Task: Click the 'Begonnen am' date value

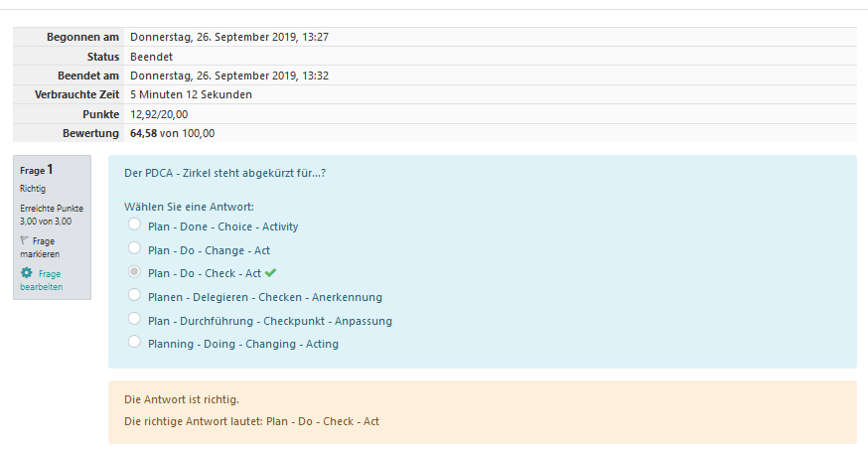Action: (x=228, y=37)
